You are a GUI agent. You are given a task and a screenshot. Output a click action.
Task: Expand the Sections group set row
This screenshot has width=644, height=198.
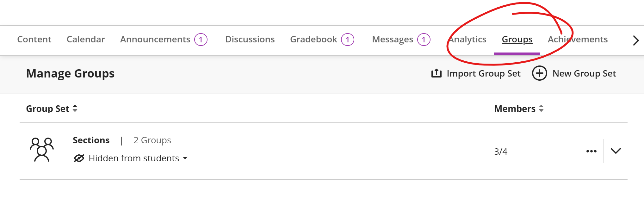[616, 151]
